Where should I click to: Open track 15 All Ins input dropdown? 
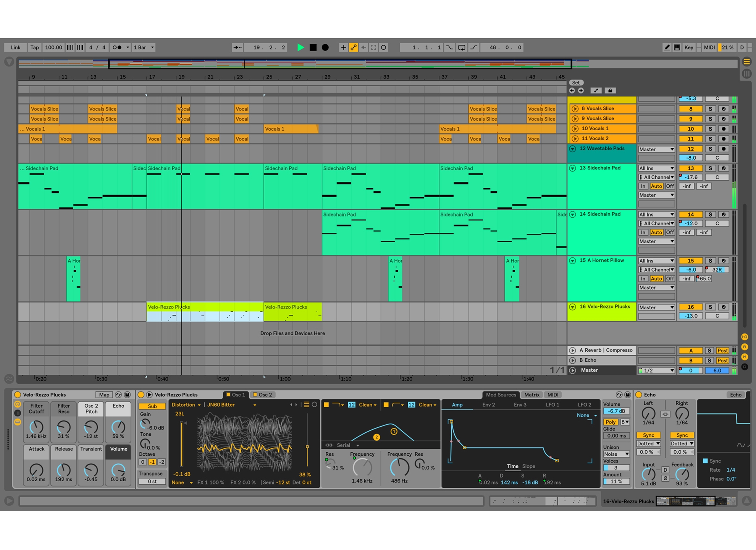(x=656, y=261)
